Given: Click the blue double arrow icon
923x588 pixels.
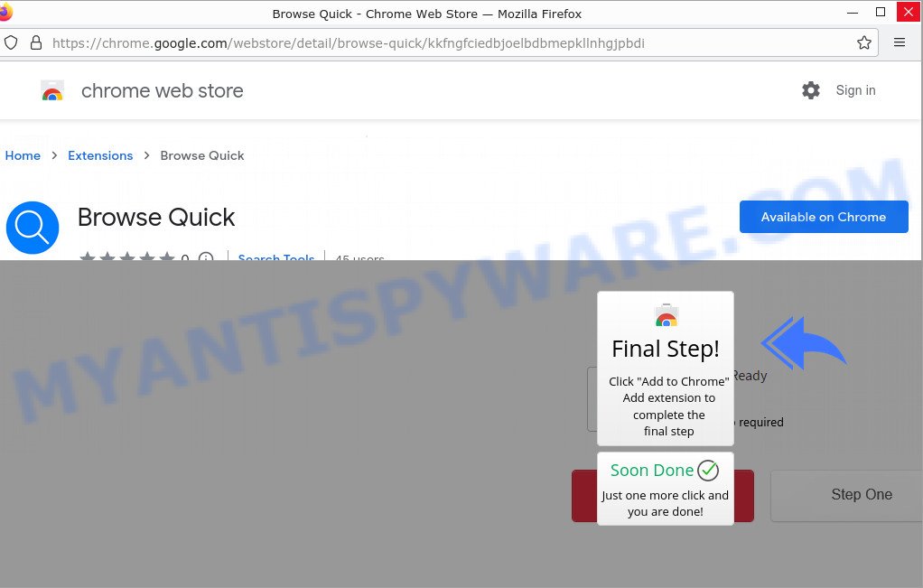Looking at the screenshot, I should coord(803,343).
